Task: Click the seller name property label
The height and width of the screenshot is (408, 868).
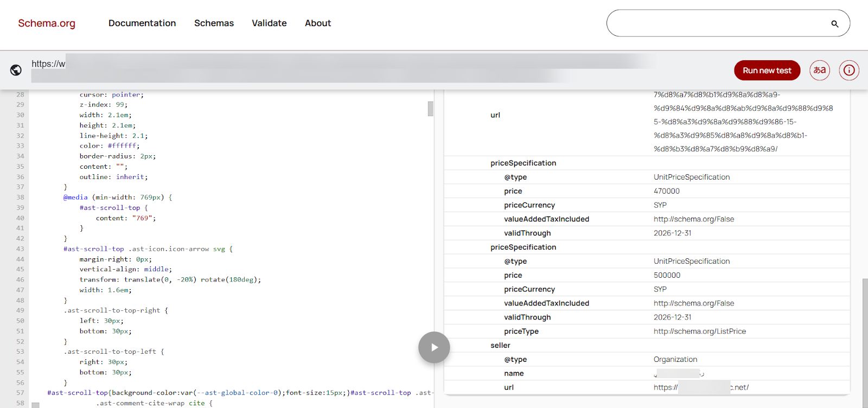Action: click(514, 373)
